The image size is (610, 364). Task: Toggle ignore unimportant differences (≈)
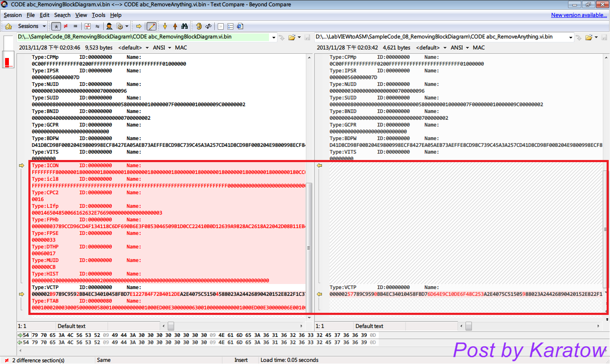coord(97,26)
